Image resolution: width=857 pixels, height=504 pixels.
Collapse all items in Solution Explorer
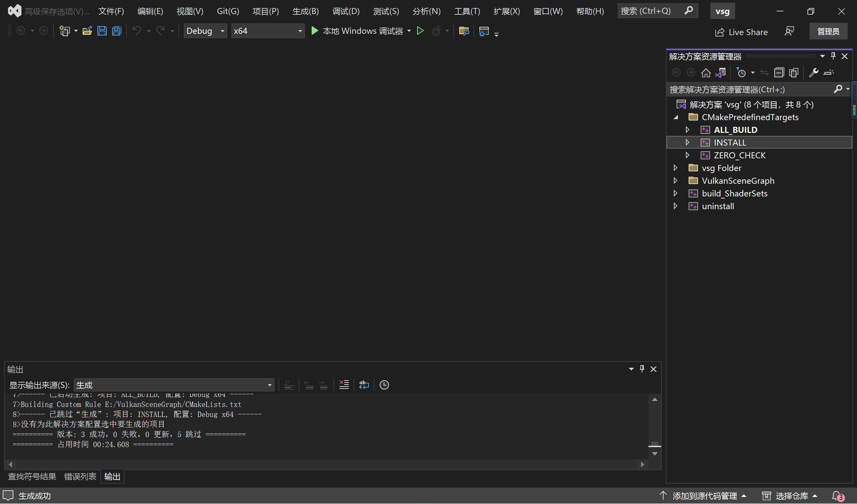[779, 72]
